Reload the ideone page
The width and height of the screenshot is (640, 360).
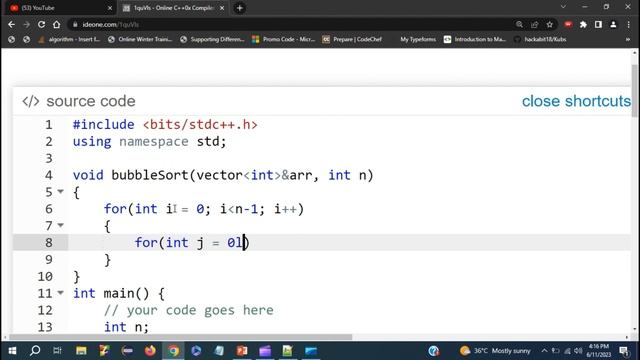(x=41, y=24)
